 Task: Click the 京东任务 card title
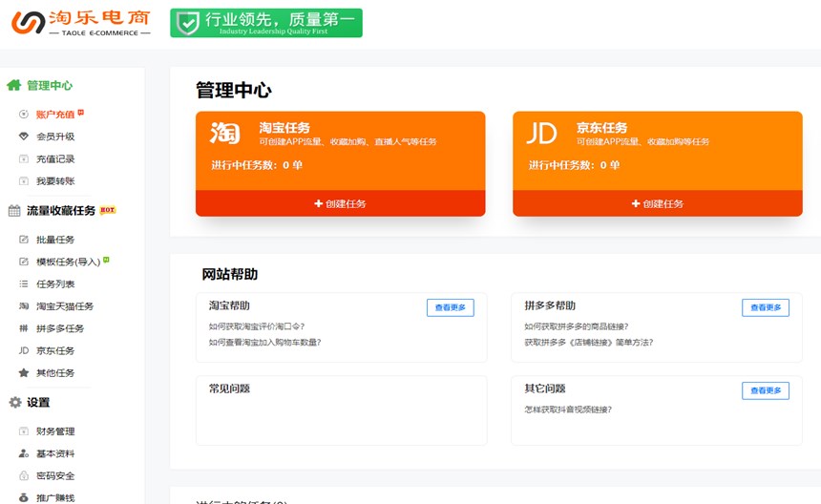click(x=601, y=128)
